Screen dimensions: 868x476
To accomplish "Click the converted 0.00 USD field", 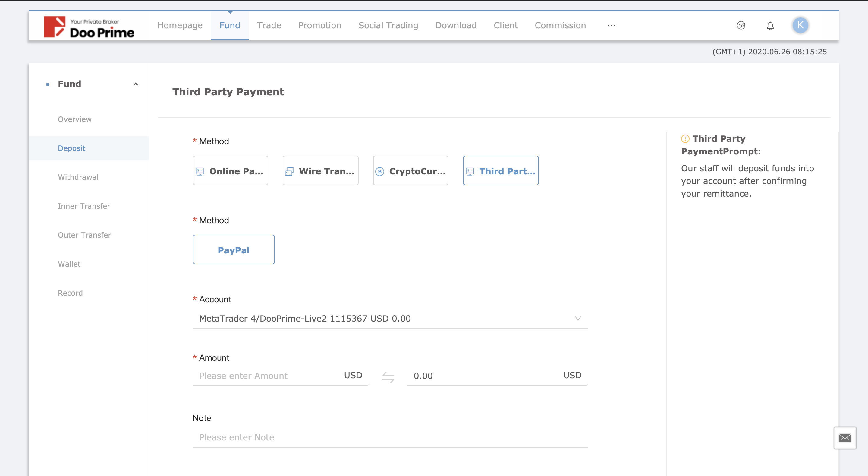I will (x=497, y=376).
